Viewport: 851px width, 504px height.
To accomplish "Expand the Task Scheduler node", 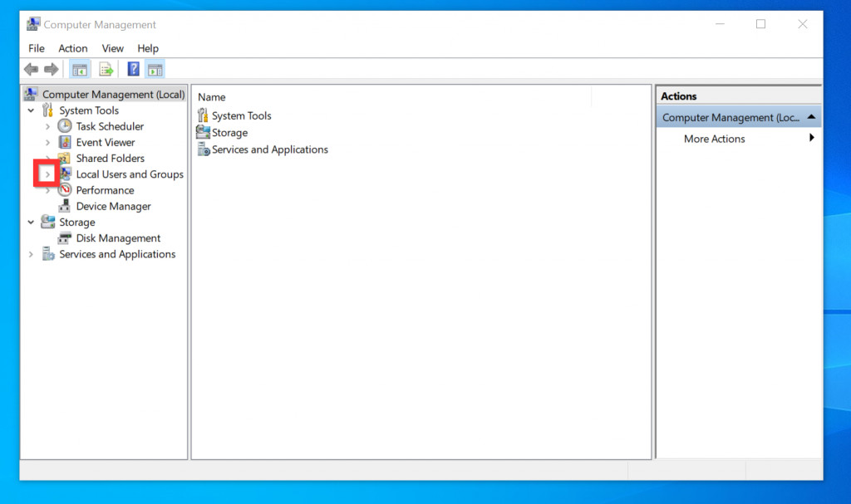I will [47, 126].
